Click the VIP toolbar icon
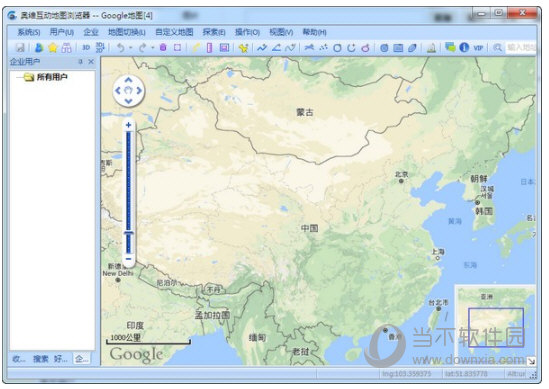Image resolution: width=549 pixels, height=389 pixels. pos(478,48)
